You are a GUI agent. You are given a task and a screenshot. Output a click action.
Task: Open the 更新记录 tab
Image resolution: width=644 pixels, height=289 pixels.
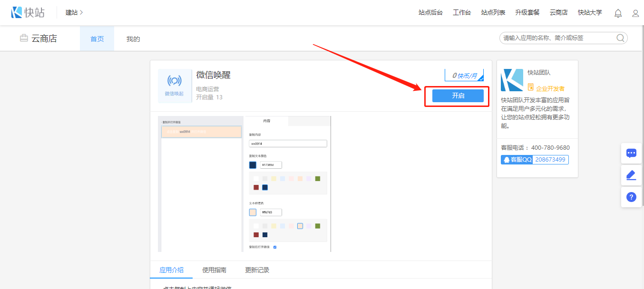pyautogui.click(x=257, y=270)
